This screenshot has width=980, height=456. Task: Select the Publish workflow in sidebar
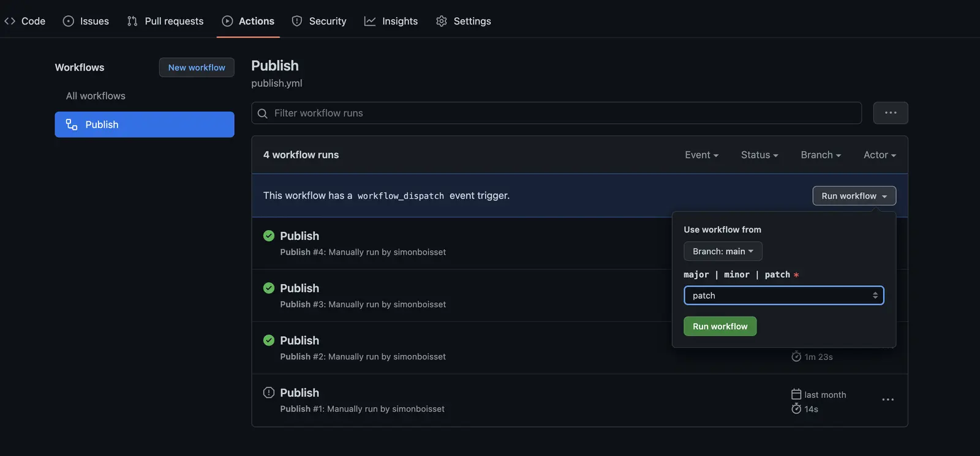click(x=145, y=124)
